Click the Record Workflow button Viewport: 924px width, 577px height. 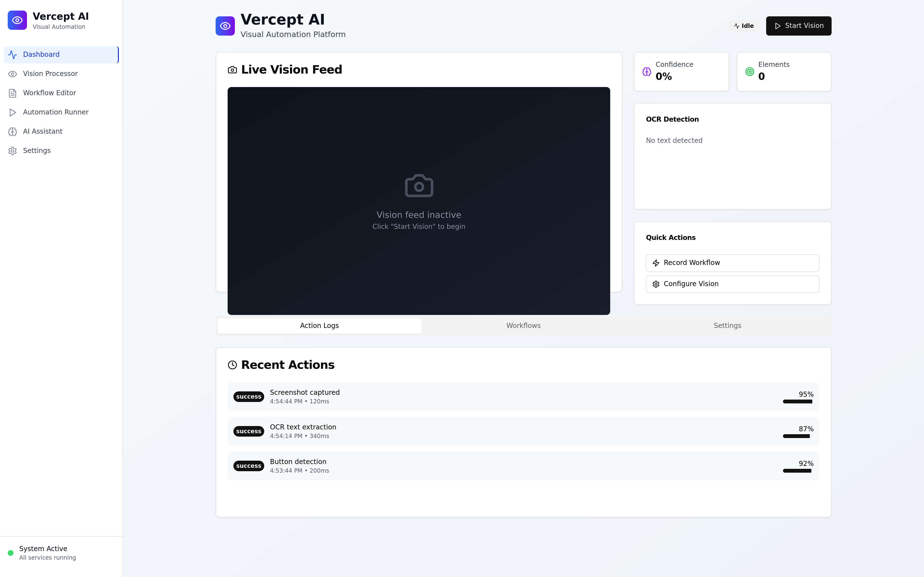(732, 263)
